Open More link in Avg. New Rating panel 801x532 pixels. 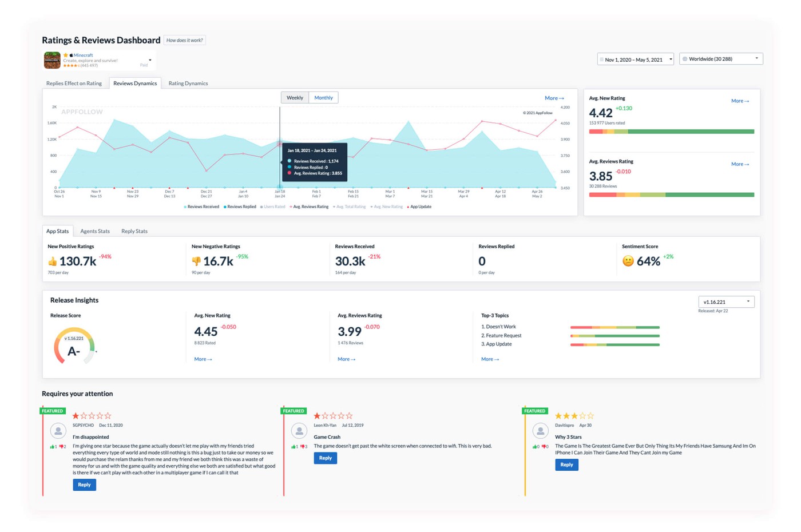[x=740, y=101]
